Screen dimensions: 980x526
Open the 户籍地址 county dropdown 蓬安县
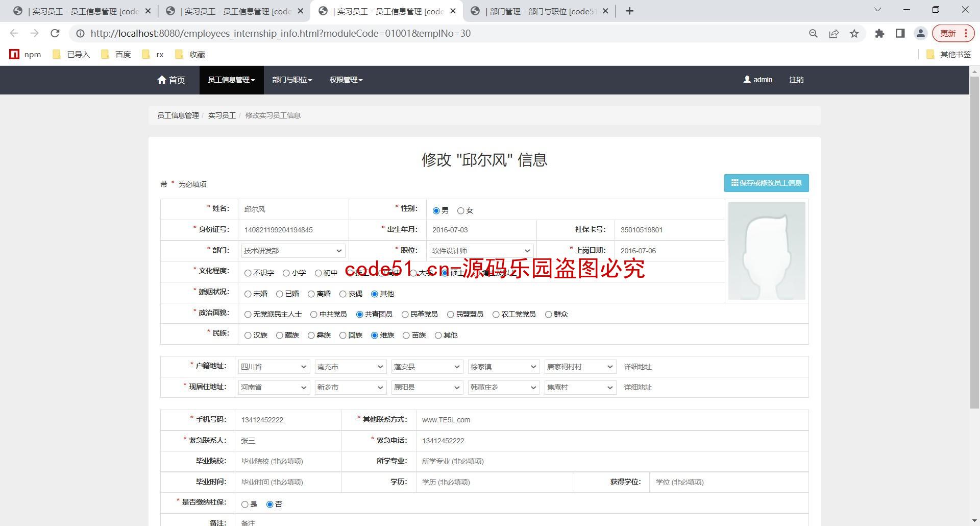[427, 367]
